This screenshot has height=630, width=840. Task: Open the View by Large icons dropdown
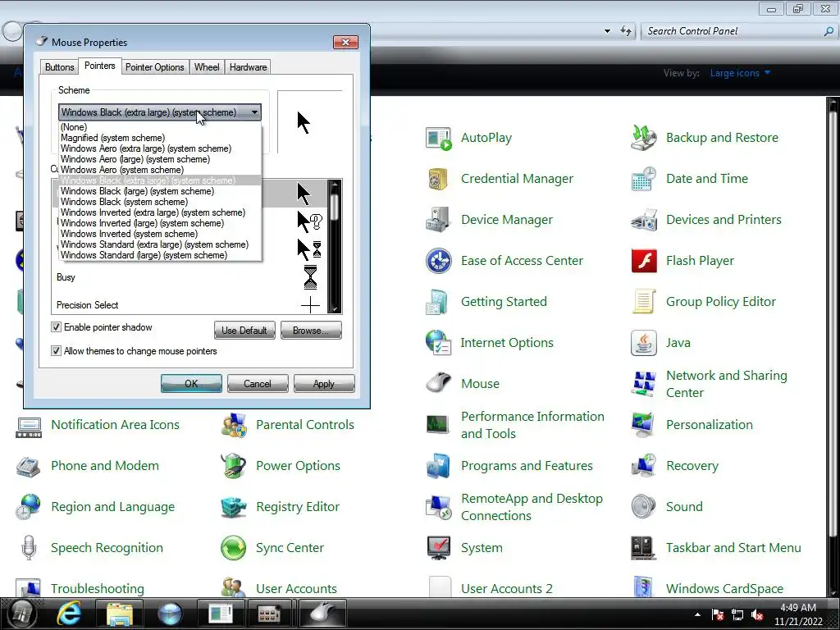[x=740, y=73]
